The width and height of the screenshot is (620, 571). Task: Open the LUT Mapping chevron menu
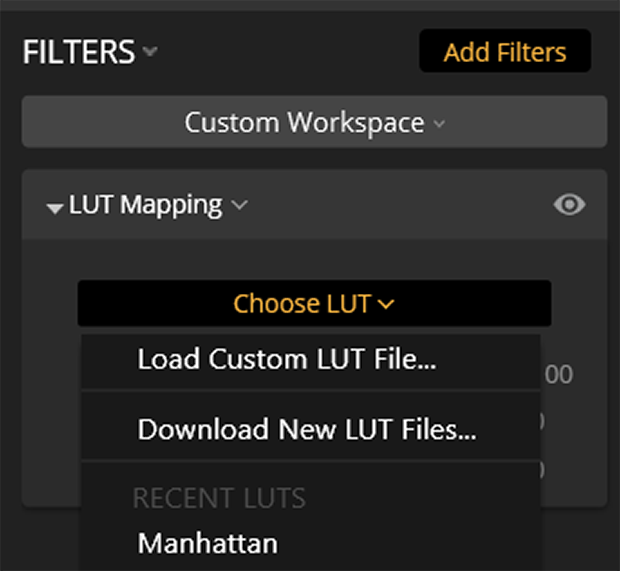(240, 205)
